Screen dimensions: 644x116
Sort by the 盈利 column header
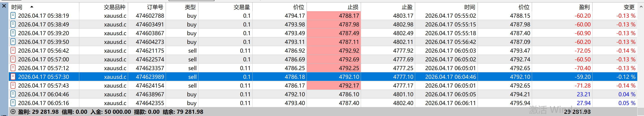click(x=584, y=7)
